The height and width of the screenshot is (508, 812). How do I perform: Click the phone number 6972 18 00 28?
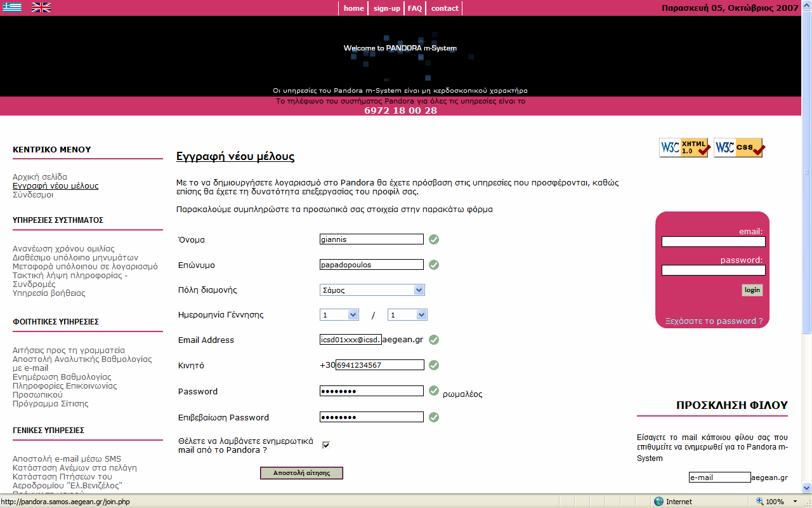[400, 110]
